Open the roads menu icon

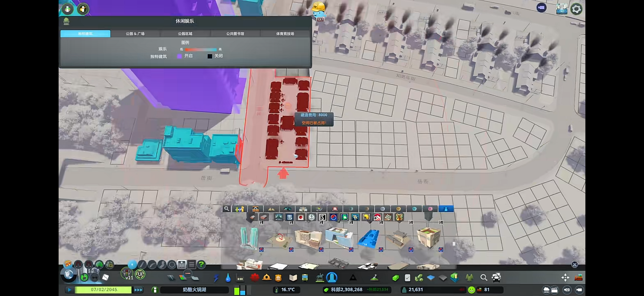tap(171, 278)
